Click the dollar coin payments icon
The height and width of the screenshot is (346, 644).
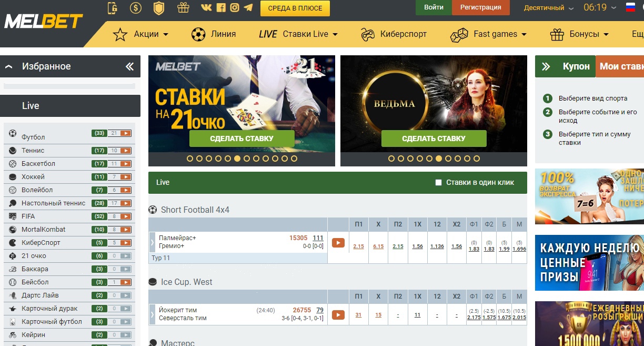pos(136,8)
